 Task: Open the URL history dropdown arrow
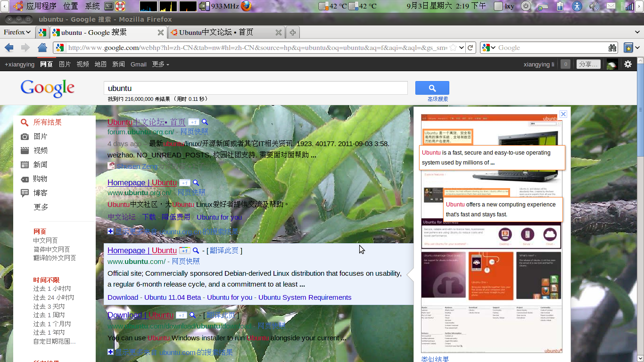462,48
